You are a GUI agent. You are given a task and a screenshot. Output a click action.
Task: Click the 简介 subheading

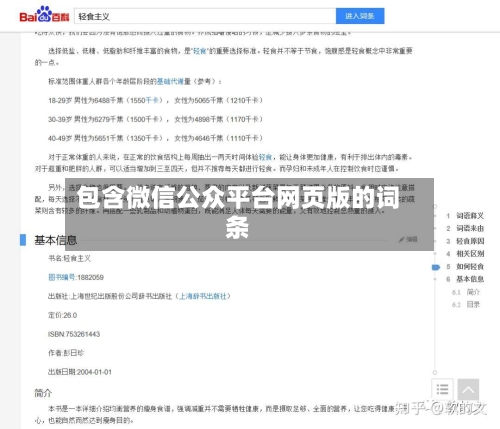(43, 393)
